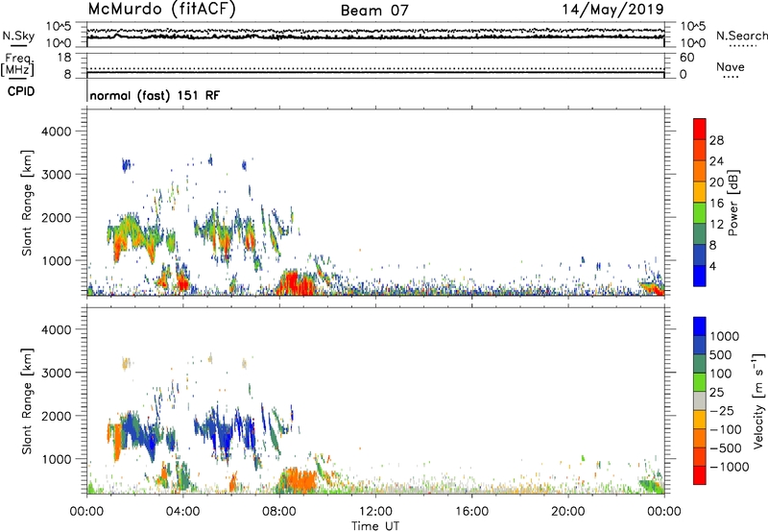Click the 16:00 time axis label
The width and height of the screenshot is (768, 532).
pyautogui.click(x=471, y=512)
